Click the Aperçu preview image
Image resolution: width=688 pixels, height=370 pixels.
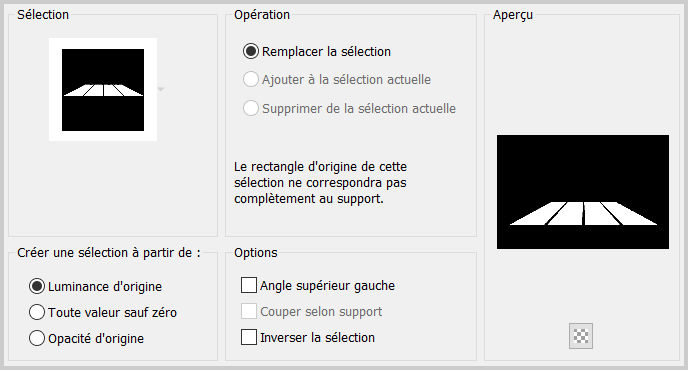coord(583,192)
